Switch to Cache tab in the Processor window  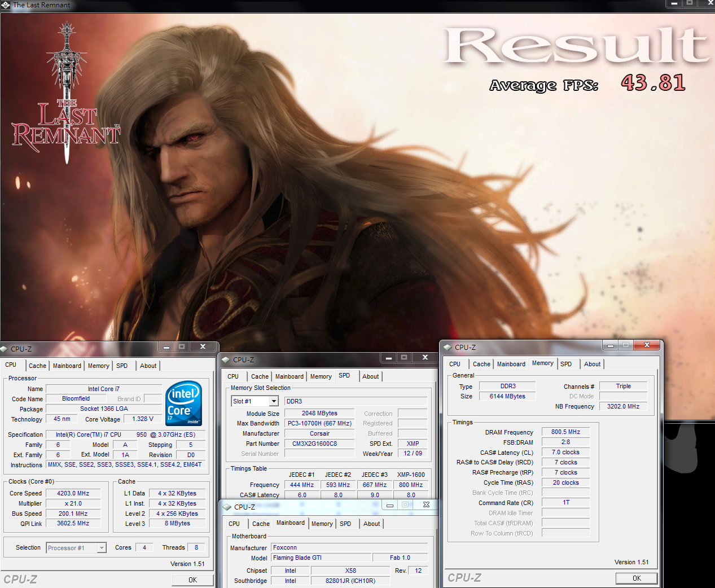[x=38, y=366]
